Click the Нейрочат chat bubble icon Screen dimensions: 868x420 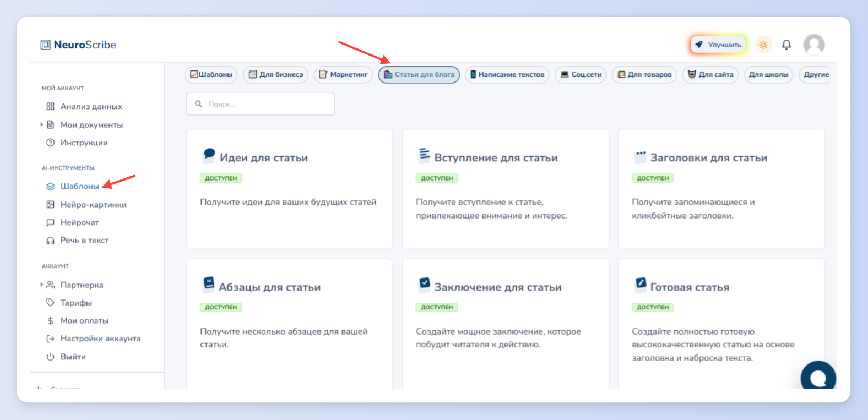tap(51, 223)
